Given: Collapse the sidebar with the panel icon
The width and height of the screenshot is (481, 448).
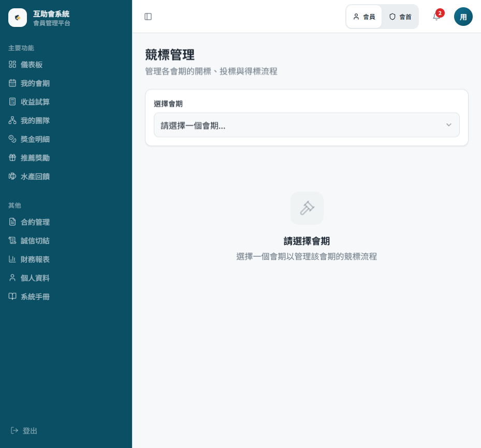Looking at the screenshot, I should [148, 17].
